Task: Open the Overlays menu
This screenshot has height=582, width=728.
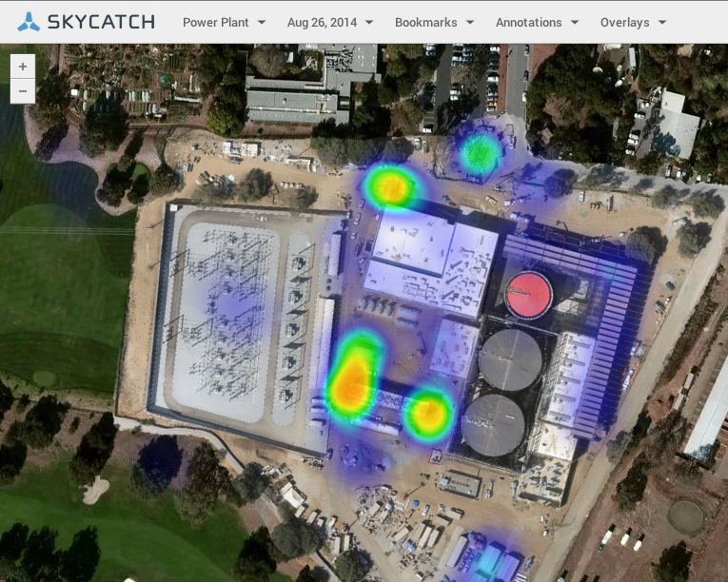Action: coord(624,22)
